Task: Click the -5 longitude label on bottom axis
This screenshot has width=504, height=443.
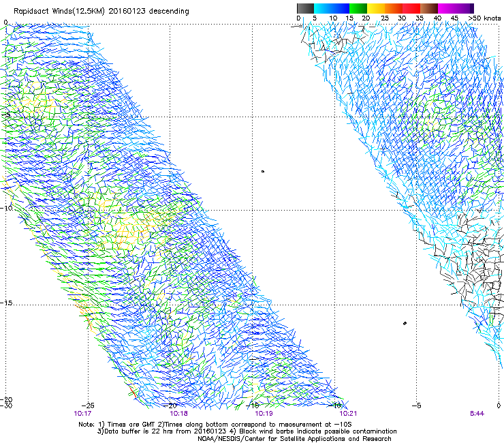Action: coord(416,406)
